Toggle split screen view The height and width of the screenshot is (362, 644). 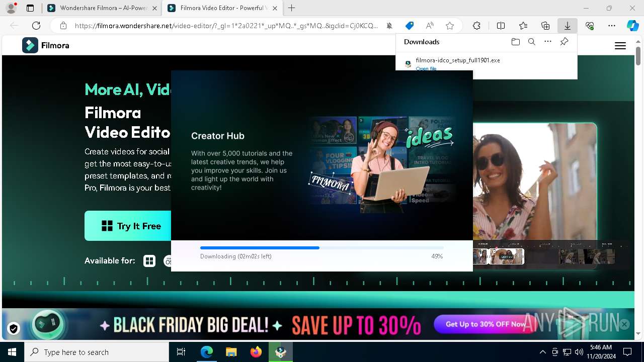(x=501, y=26)
